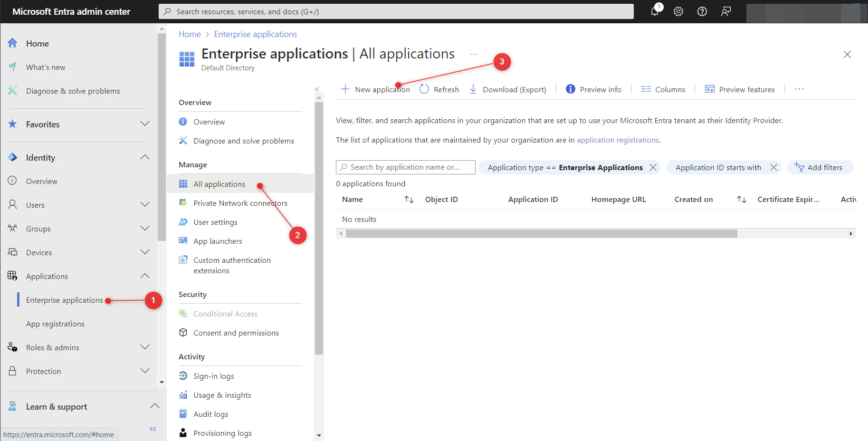Follow the application registrations link
Image resolution: width=868 pixels, height=441 pixels.
pyautogui.click(x=618, y=140)
